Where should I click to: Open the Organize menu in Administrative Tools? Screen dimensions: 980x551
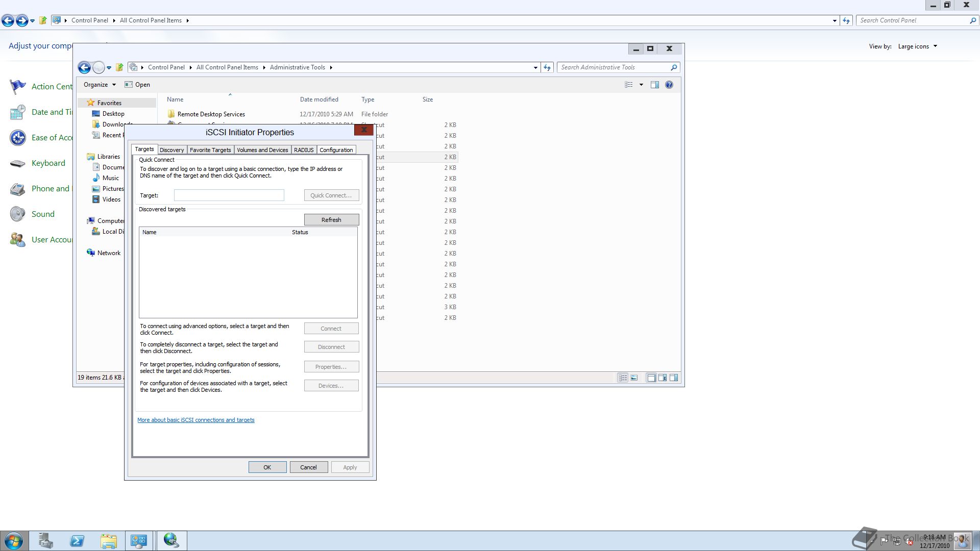click(x=100, y=85)
